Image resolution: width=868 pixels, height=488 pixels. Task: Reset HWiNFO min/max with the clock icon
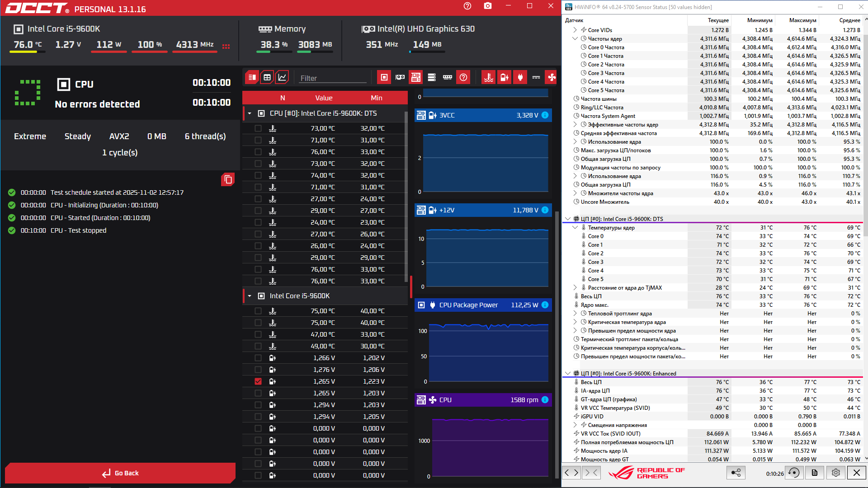point(794,473)
